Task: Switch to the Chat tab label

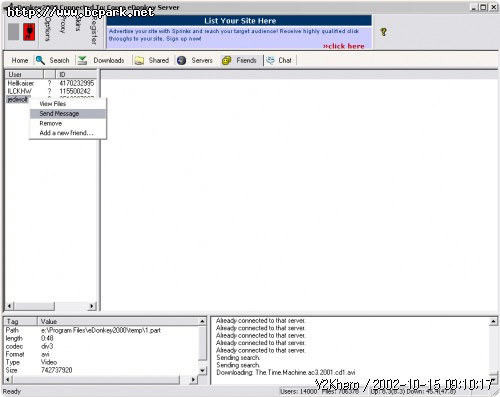Action: (285, 60)
